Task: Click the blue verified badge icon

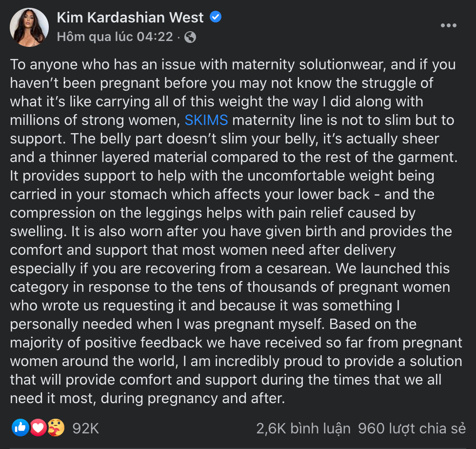Action: tap(216, 17)
